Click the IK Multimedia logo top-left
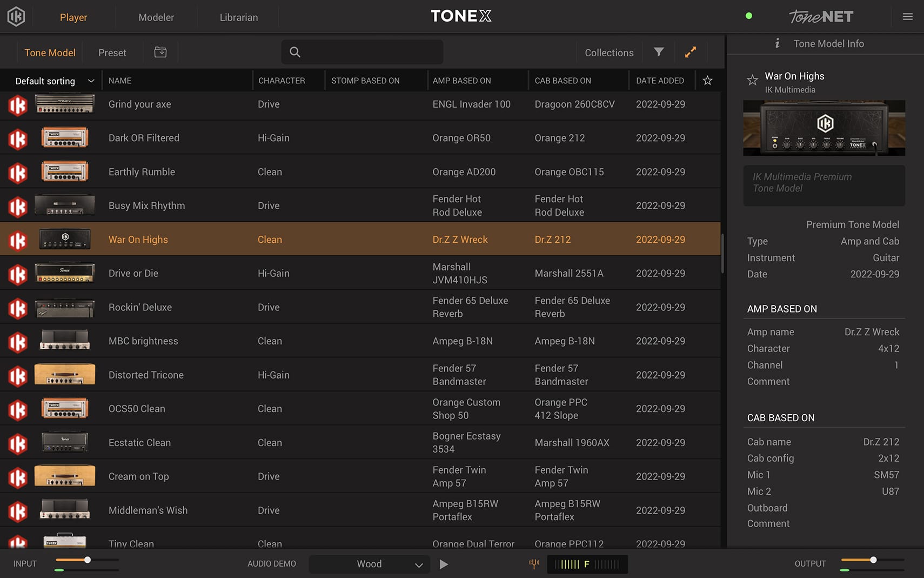This screenshot has width=924, height=578. [x=16, y=17]
